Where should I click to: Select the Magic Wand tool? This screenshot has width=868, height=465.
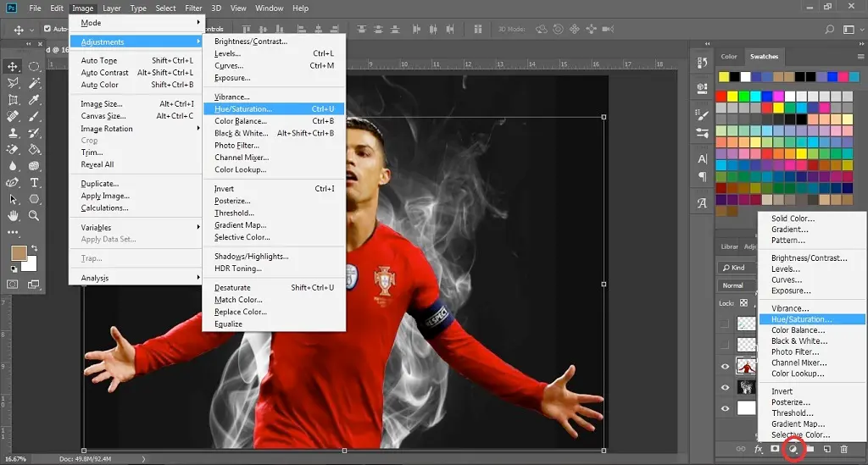point(34,83)
